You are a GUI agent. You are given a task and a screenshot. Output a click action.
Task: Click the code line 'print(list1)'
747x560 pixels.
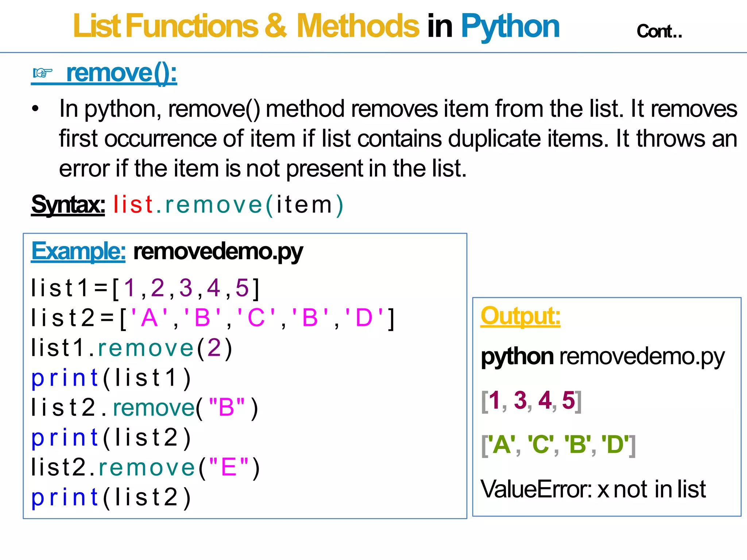[x=111, y=378]
